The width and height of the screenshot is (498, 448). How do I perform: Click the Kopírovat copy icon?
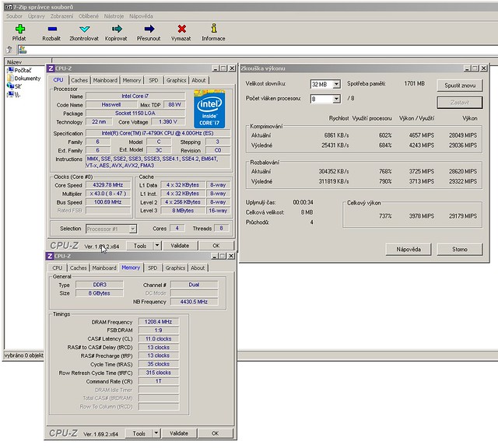pyautogui.click(x=117, y=29)
